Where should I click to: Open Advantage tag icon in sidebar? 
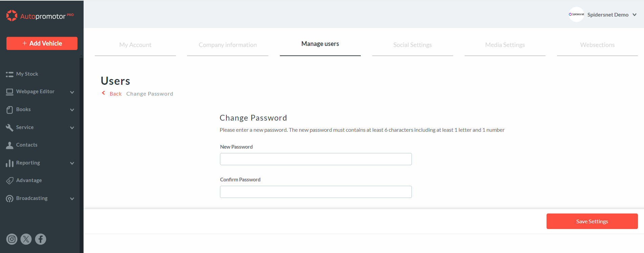pos(9,181)
